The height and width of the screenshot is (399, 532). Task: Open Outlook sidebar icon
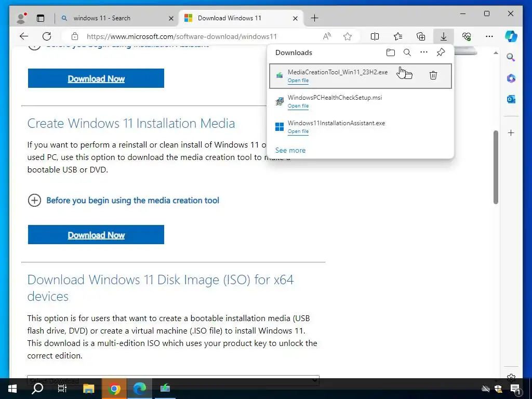pyautogui.click(x=511, y=99)
